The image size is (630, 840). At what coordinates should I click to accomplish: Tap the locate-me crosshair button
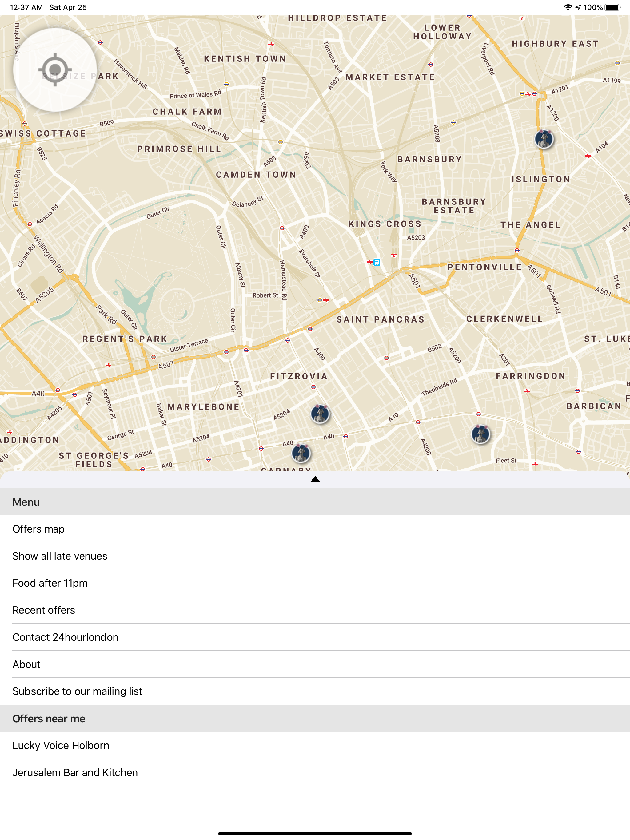click(55, 70)
